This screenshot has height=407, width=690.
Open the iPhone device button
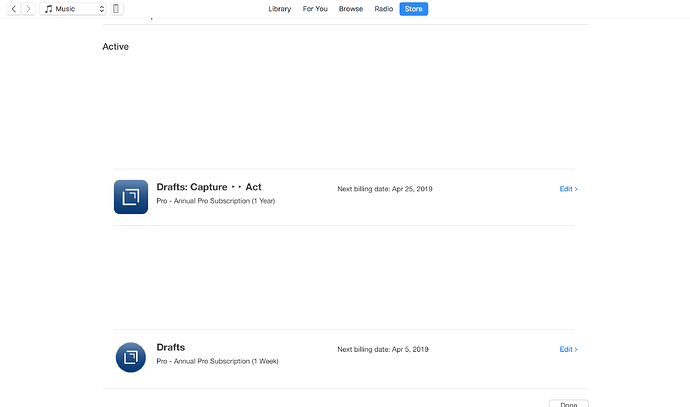(x=116, y=9)
